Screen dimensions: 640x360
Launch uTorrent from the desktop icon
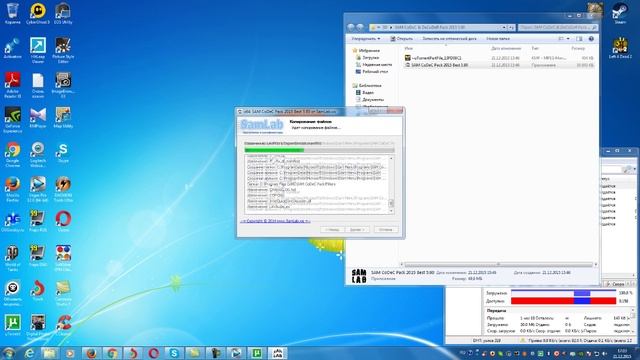(x=13, y=325)
